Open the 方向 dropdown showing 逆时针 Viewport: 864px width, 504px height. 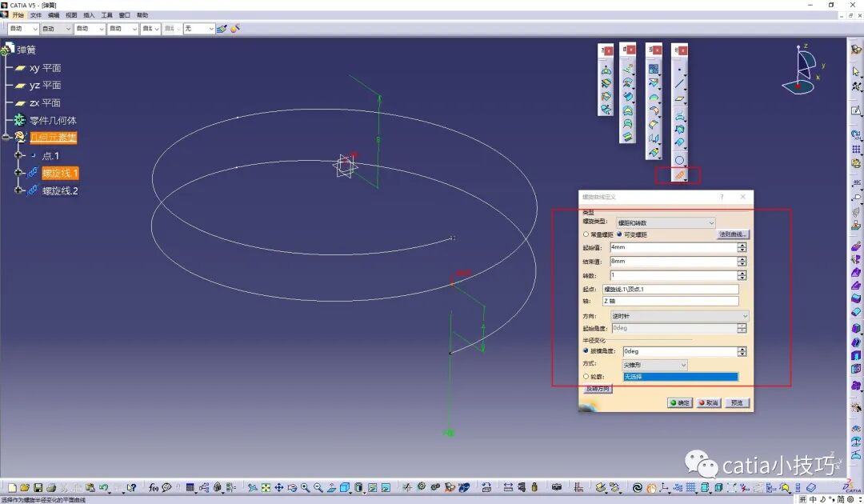(679, 316)
